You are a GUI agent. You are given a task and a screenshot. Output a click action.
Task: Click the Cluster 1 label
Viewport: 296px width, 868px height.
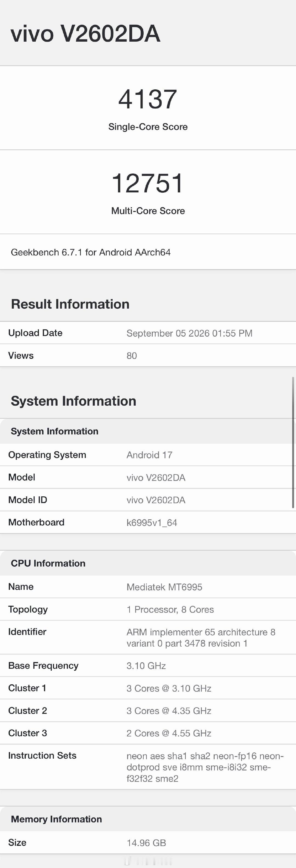[x=27, y=688]
